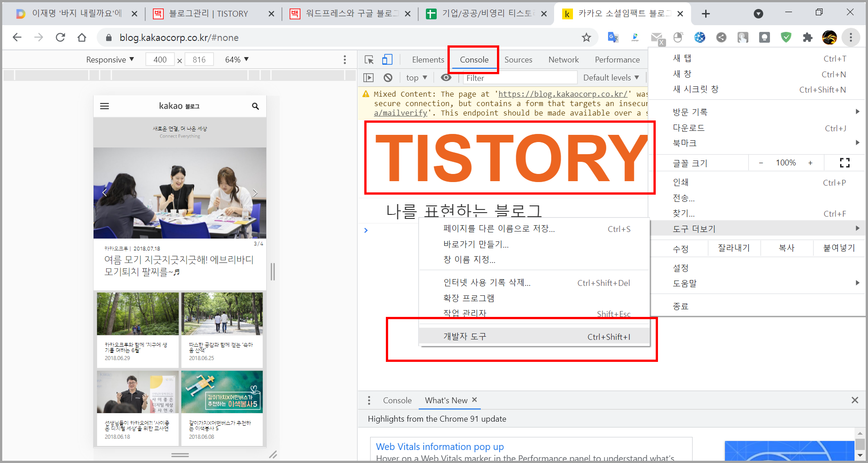This screenshot has height=463, width=868.
Task: Select 설정 in the Chrome menu
Action: coord(757,268)
